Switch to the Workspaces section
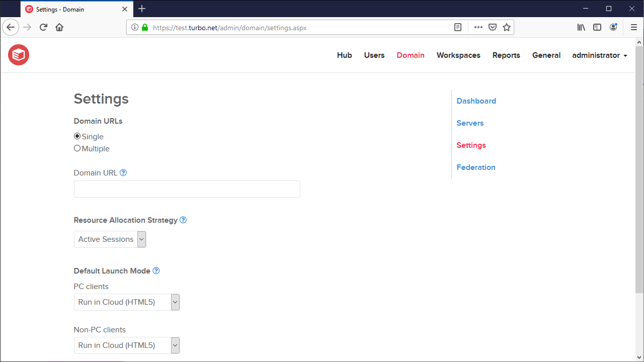 click(458, 55)
